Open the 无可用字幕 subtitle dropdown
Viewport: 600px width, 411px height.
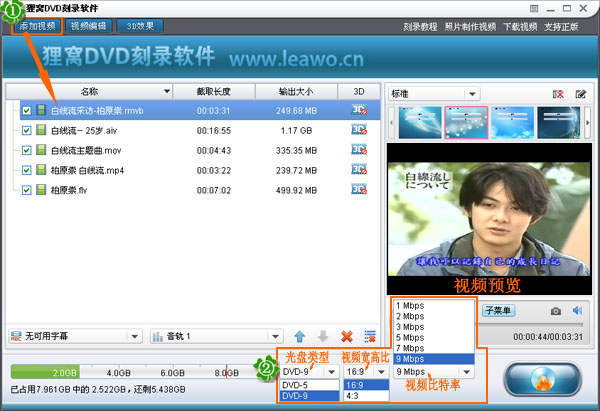tap(75, 336)
